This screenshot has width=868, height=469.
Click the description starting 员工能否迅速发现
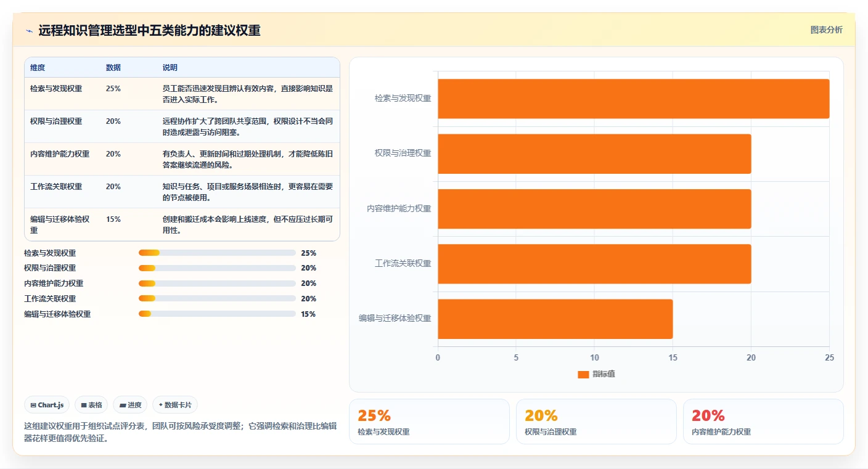248,94
